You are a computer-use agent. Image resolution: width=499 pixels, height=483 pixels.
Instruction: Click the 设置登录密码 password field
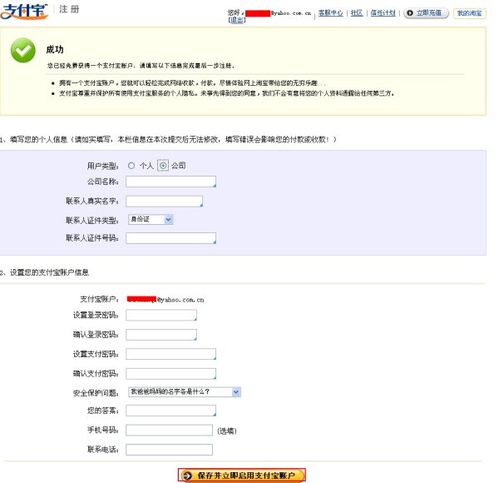161,315
